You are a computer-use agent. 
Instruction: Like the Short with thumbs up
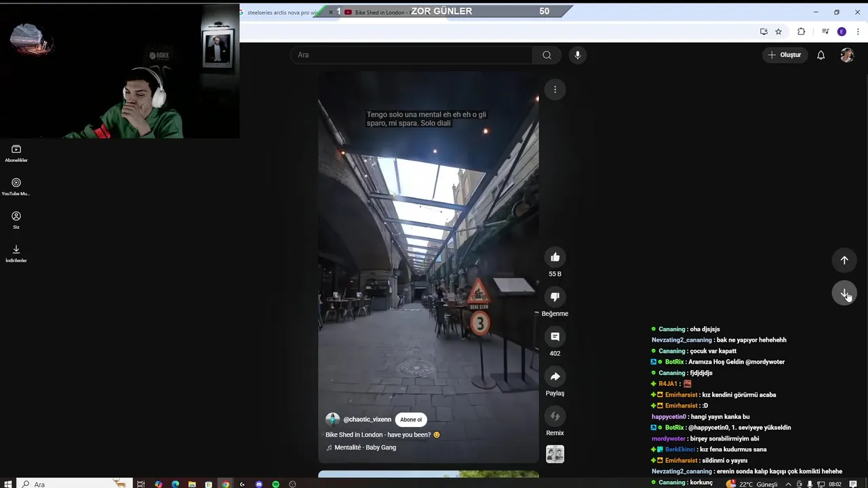[x=555, y=257]
